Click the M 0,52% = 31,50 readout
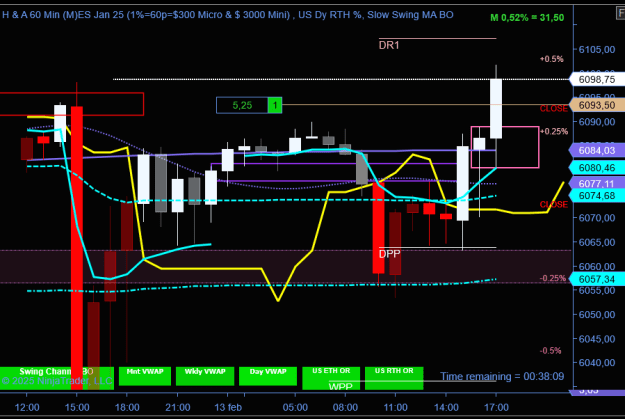Image resolution: width=625 pixels, height=419 pixels. coord(527,18)
